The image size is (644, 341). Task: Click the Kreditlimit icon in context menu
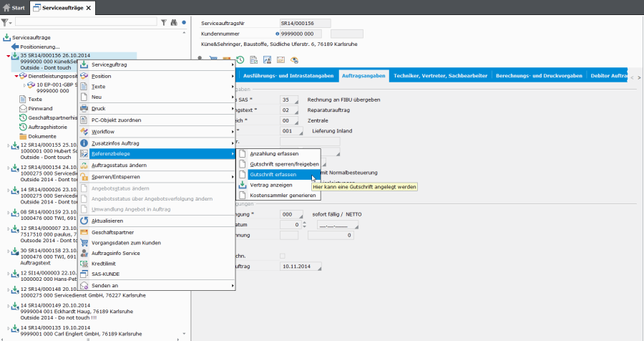(x=84, y=264)
